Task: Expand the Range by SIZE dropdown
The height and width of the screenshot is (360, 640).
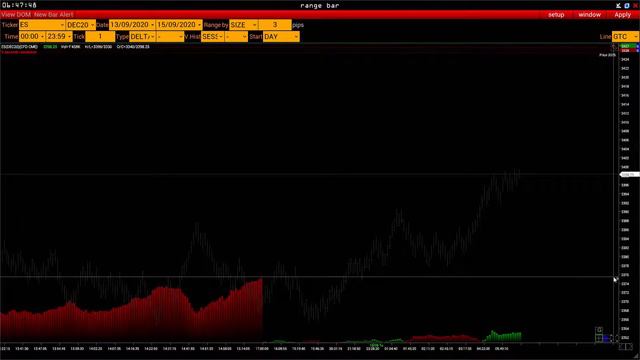Action: click(243, 25)
